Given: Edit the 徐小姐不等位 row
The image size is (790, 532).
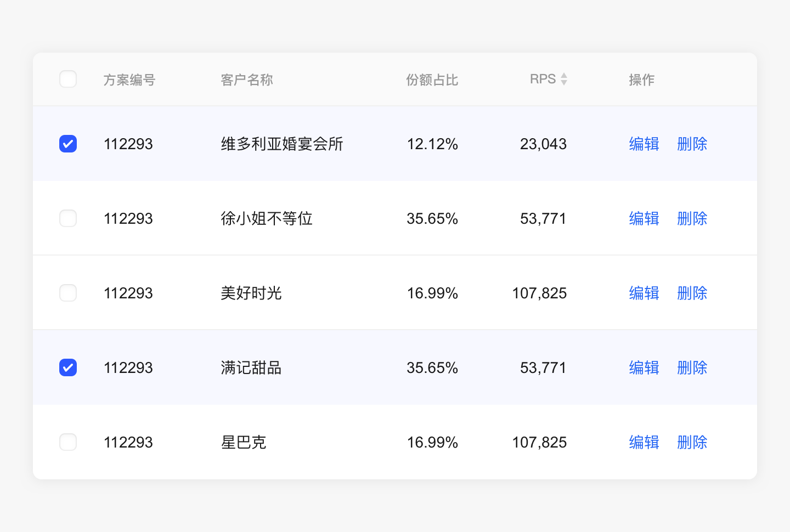Looking at the screenshot, I should [644, 218].
